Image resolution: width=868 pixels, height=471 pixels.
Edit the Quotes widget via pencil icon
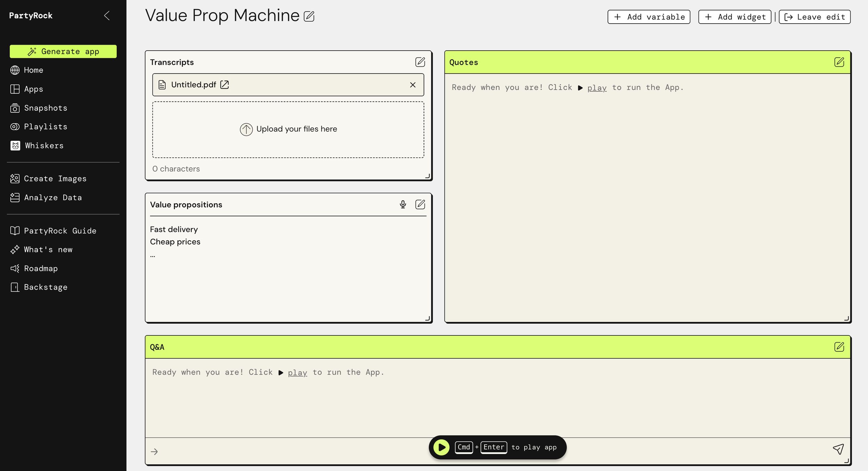839,62
